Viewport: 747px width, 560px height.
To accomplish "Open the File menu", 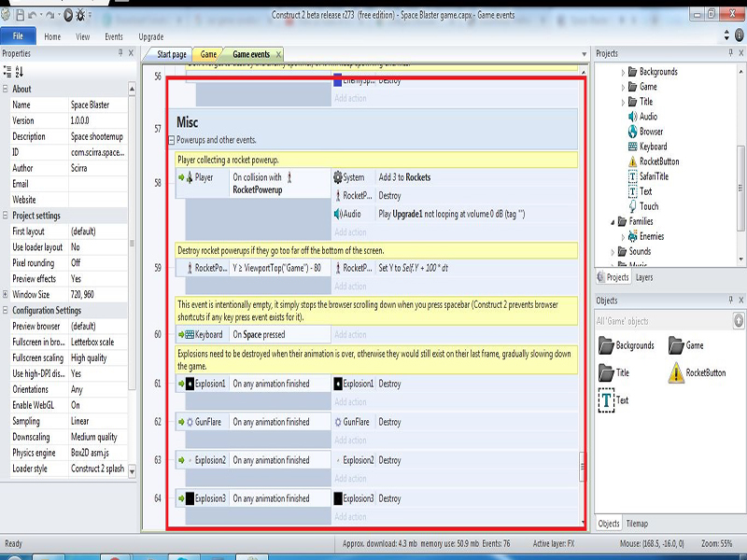I will tap(18, 36).
